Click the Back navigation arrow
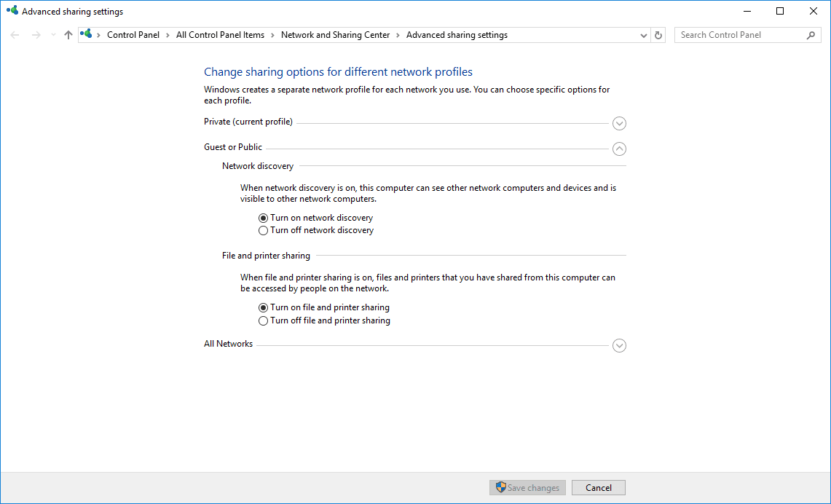 (15, 35)
